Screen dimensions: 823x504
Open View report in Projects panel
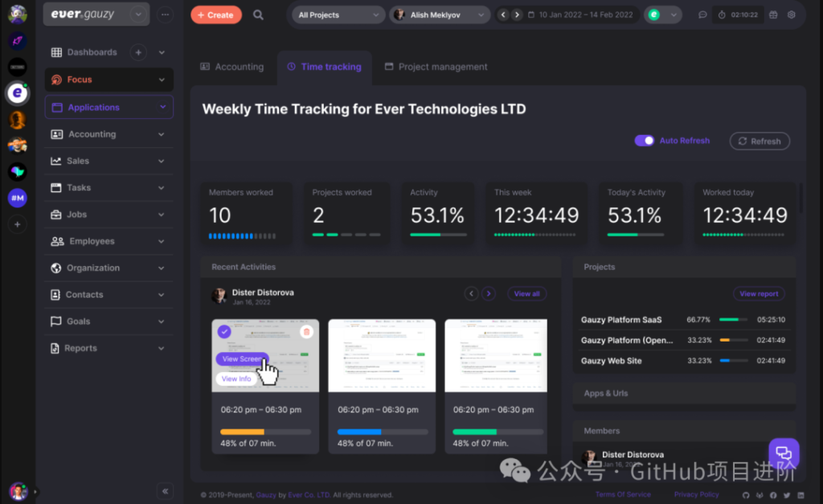pyautogui.click(x=759, y=293)
